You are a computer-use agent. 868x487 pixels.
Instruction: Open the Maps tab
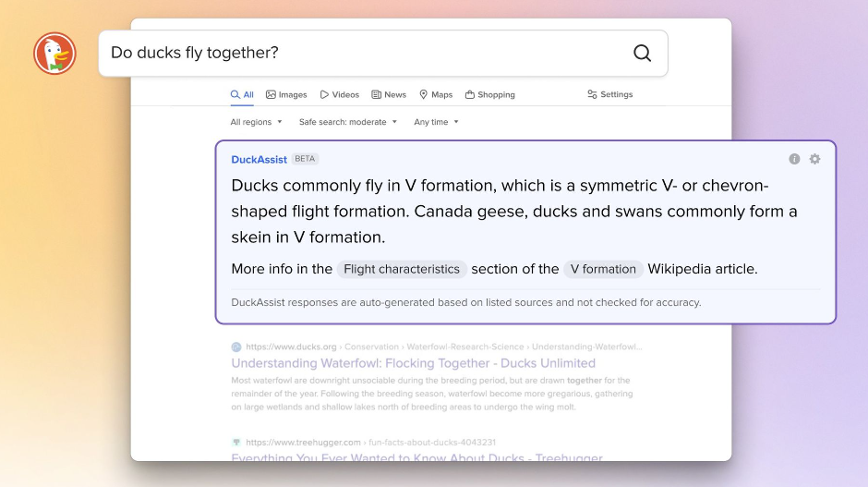point(436,95)
